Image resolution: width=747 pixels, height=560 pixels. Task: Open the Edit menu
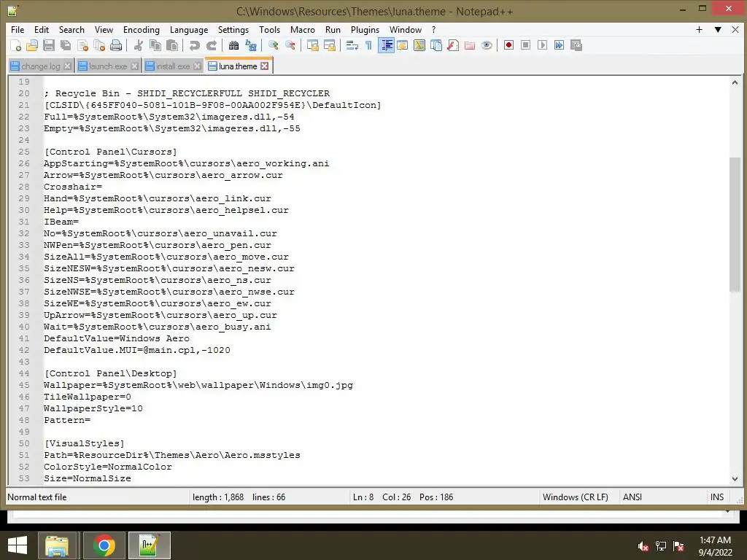(x=42, y=29)
